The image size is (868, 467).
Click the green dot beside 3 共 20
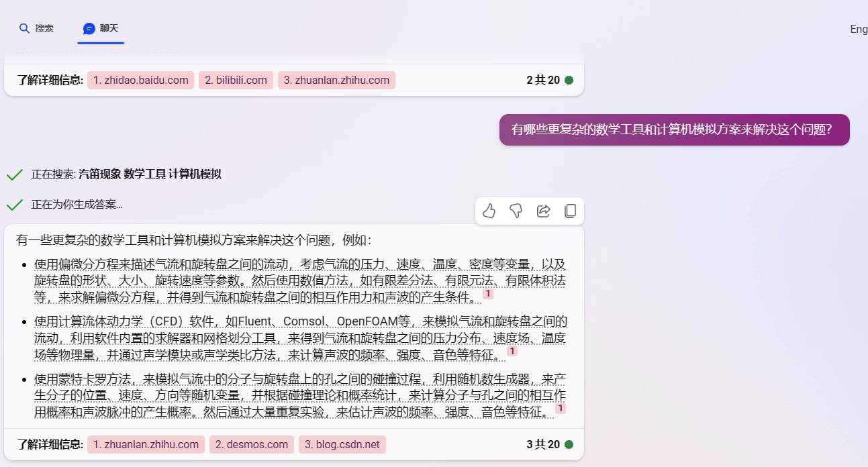tap(569, 444)
